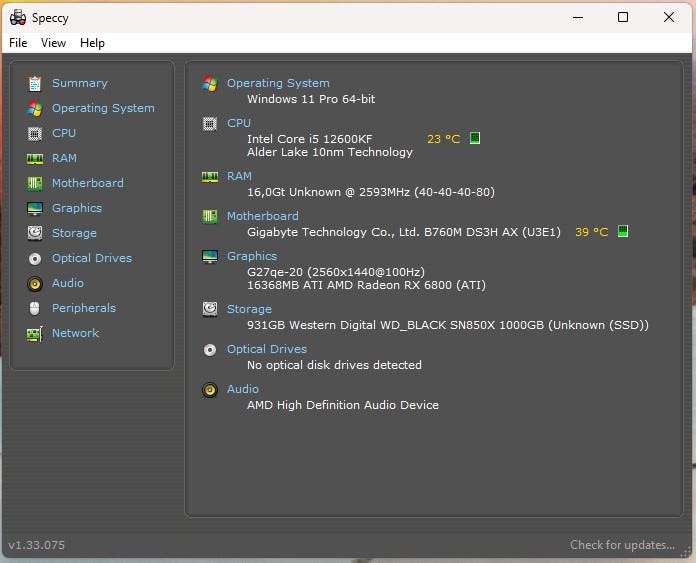This screenshot has height=563, width=696.
Task: Click the AMD Radeon RX 6800 line
Action: 366,285
